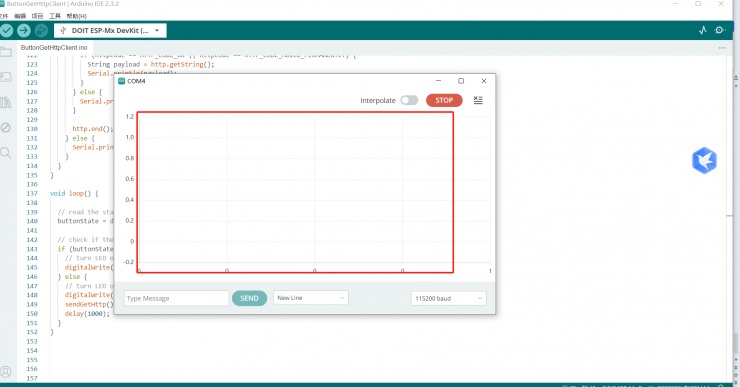Viewport: 740px width, 387px height.
Task: Open the 115200 baud rate dropdown
Action: point(448,298)
